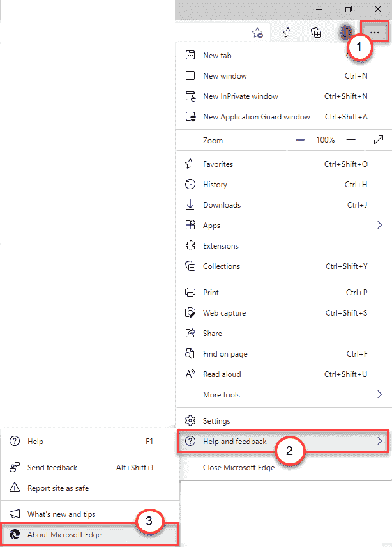Image resolution: width=392 pixels, height=547 pixels.
Task: Click the user profile avatar
Action: point(345,32)
